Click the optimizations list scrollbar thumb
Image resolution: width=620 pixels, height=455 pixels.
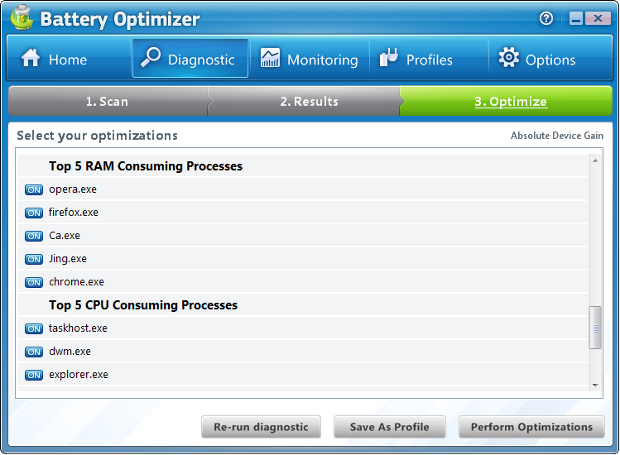595,327
